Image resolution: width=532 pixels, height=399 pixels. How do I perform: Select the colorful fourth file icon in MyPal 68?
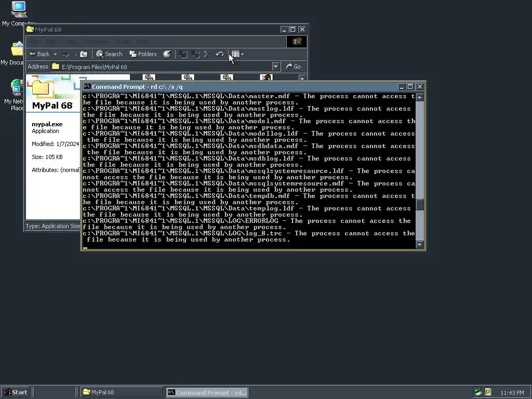coord(267,77)
